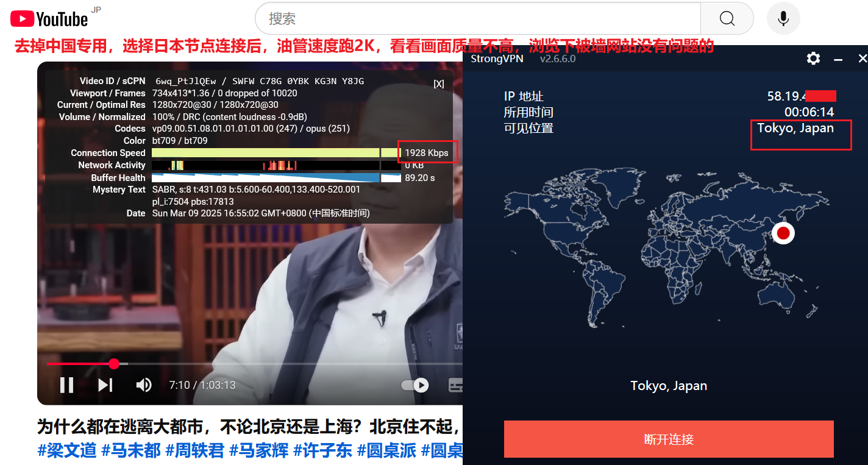Click the 断开连接 disconnect button
Viewport: 868px width, 465px height.
tap(669, 439)
